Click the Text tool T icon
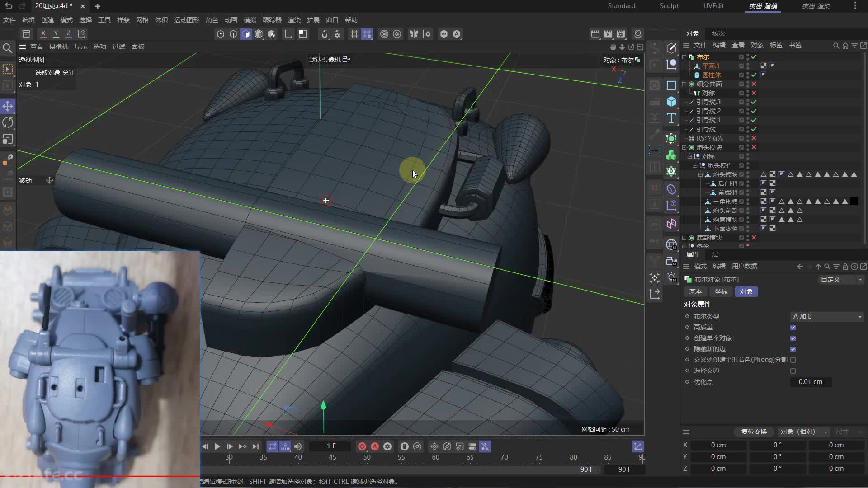 point(671,118)
